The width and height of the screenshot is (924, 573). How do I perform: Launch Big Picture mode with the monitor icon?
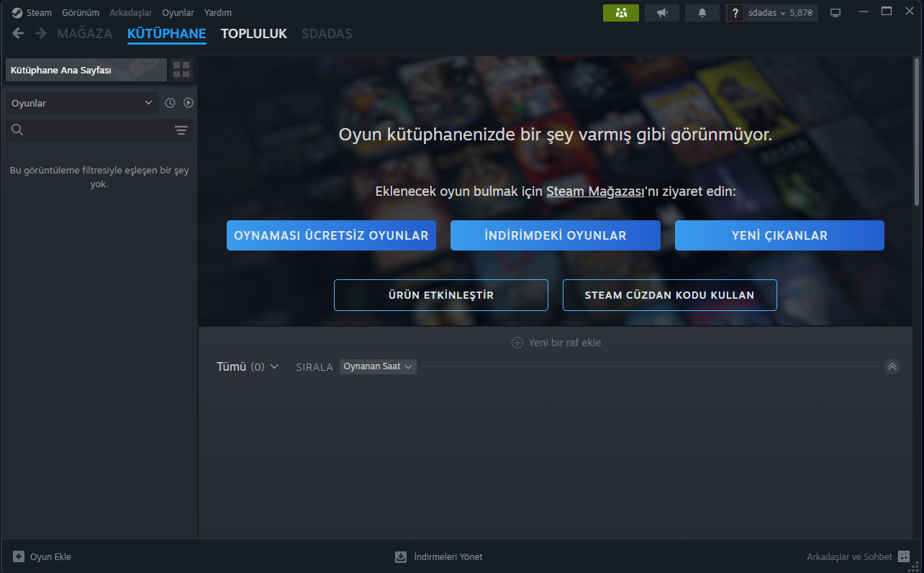click(x=835, y=13)
